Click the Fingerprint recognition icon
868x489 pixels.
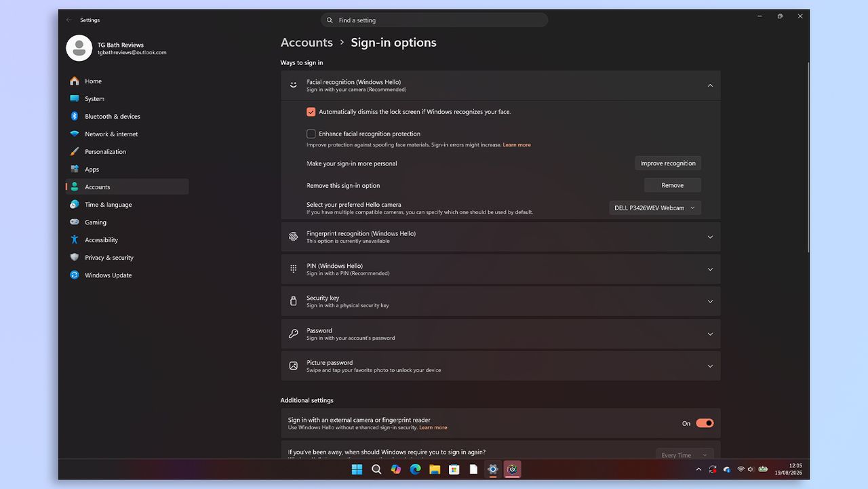coord(294,237)
